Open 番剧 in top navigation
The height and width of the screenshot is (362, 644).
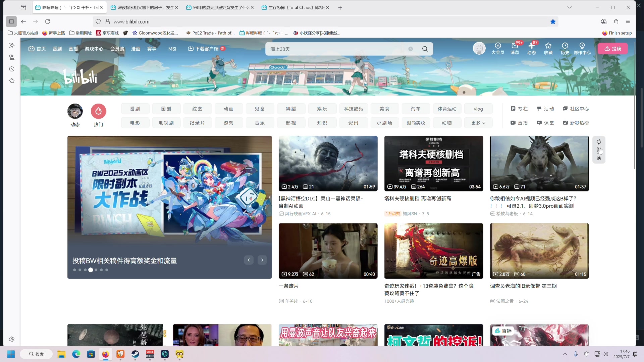pos(57,49)
